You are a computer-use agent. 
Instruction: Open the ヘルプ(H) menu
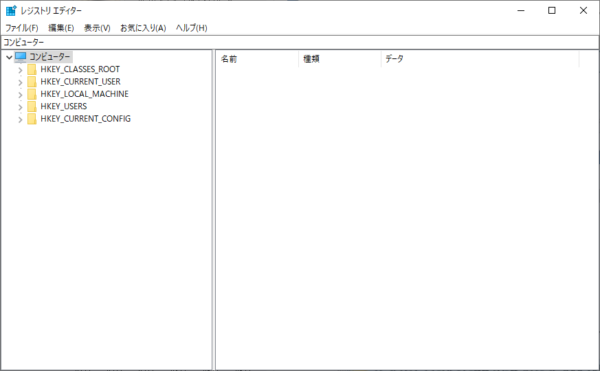(x=191, y=28)
